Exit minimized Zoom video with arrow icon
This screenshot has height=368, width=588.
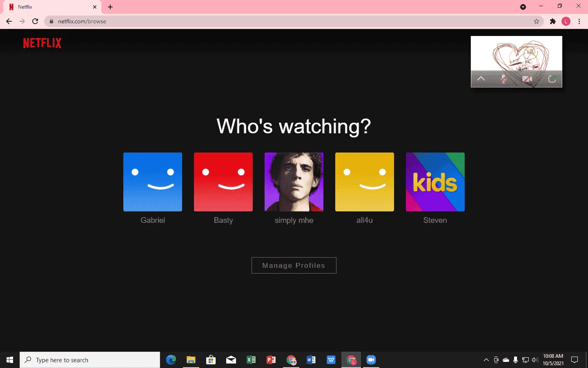[552, 79]
